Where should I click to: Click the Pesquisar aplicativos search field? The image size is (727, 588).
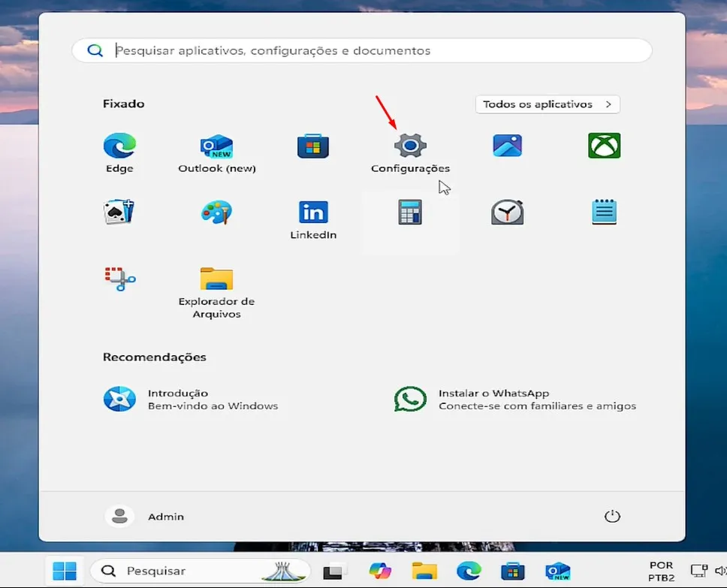[x=361, y=51]
